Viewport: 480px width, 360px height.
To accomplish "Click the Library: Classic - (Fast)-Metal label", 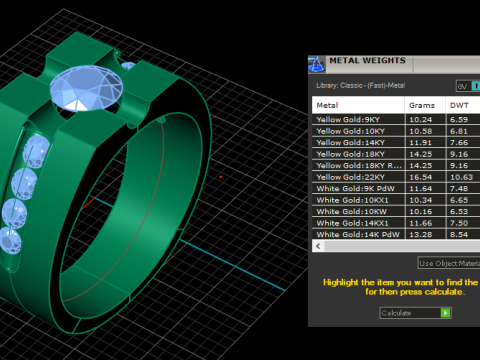I will tap(361, 86).
